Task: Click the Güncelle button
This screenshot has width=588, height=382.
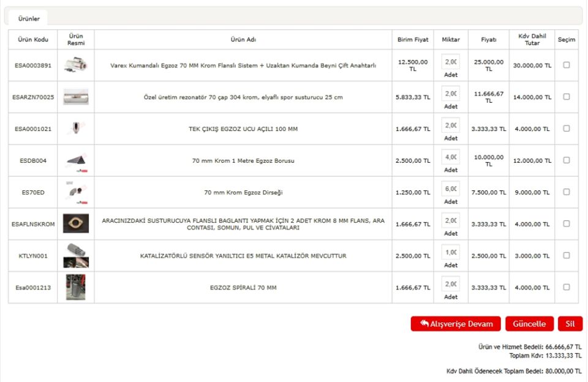Action: [x=529, y=324]
